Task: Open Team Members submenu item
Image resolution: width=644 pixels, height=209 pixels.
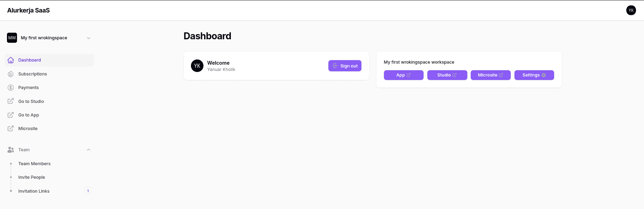Action: point(49,163)
